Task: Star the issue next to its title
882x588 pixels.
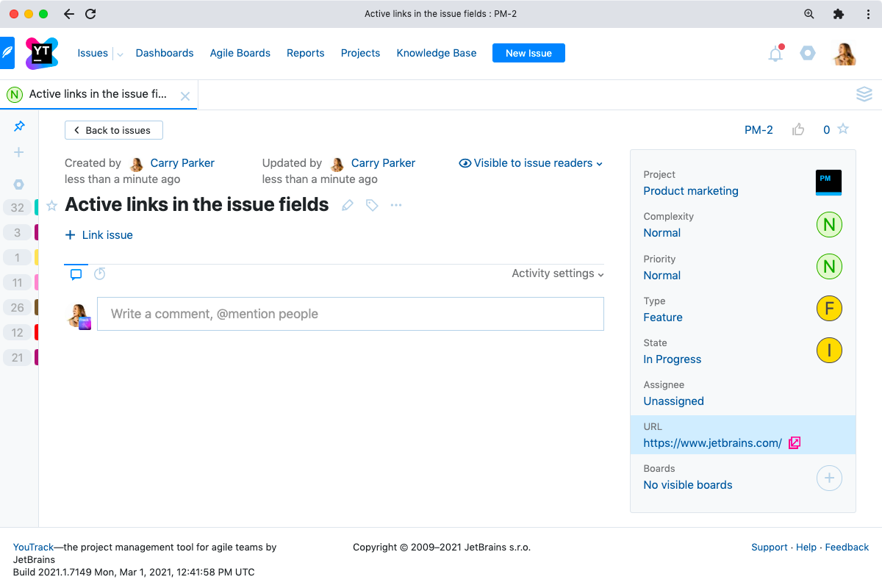Action: coord(51,206)
